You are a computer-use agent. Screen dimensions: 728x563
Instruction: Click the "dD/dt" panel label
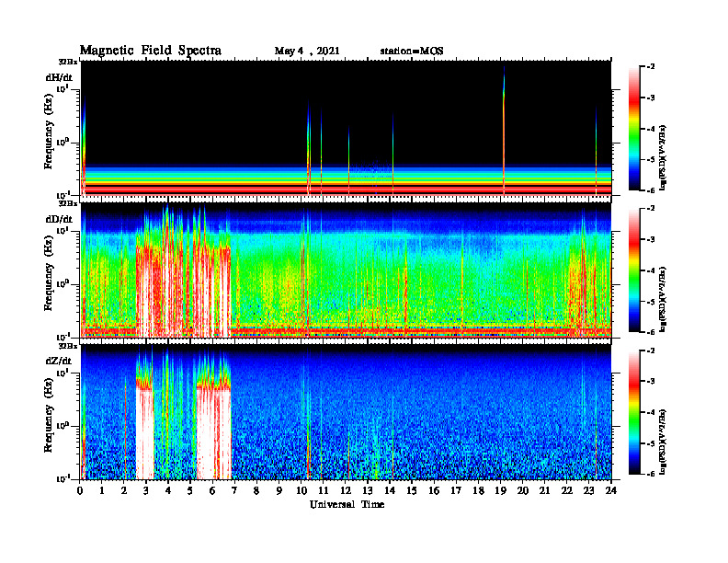[x=59, y=219]
